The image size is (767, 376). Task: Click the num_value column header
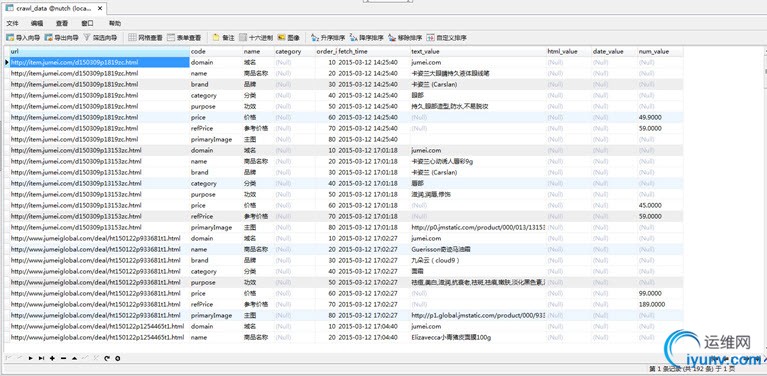coord(660,51)
